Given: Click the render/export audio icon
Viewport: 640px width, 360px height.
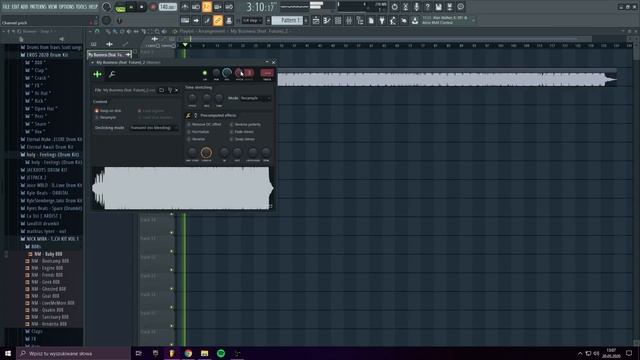Looking at the screenshot, I should click(x=449, y=7).
